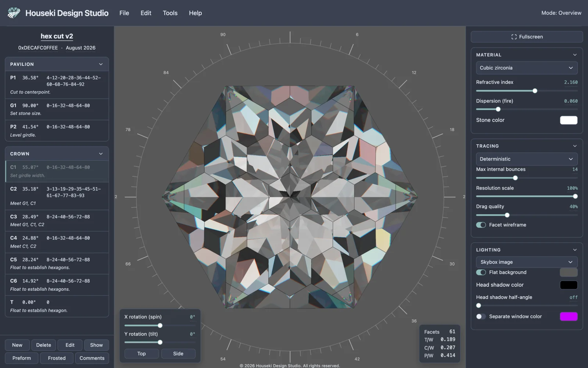Select the C3 28.49° crown row
The image size is (588, 368).
coord(57,220)
